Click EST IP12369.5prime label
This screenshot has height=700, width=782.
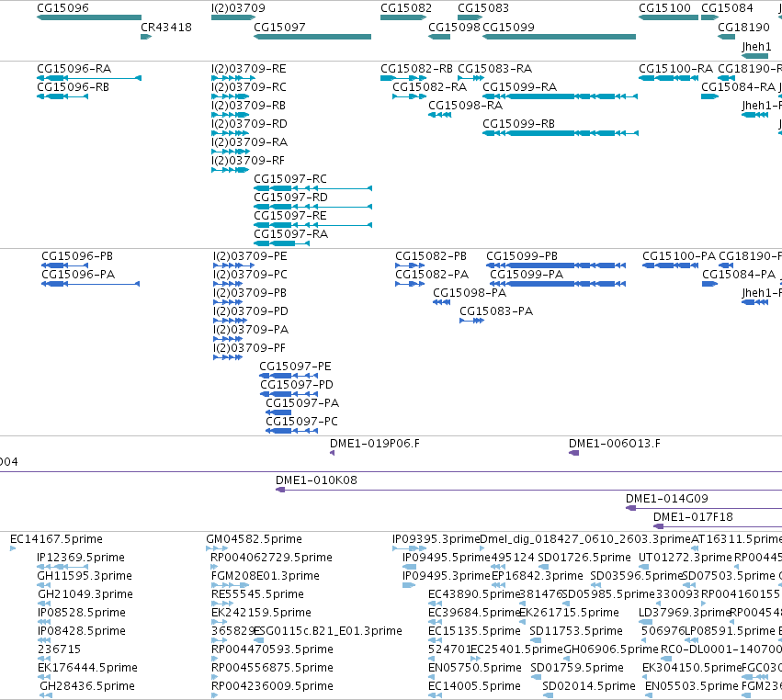(x=81, y=558)
